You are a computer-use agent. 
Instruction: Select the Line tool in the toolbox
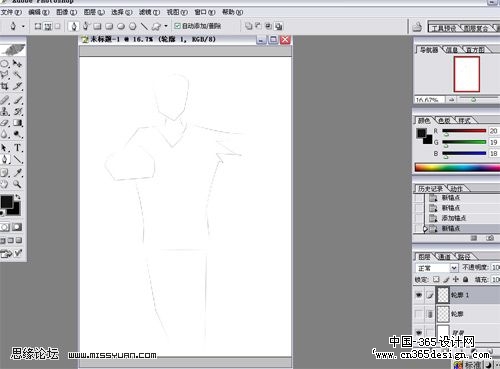(17, 159)
